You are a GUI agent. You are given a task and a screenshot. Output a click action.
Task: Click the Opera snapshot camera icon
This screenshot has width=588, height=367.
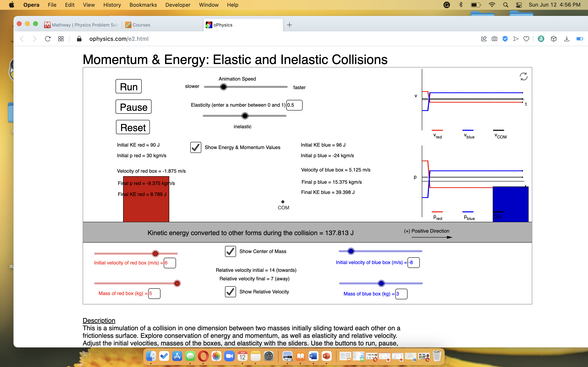coord(494,39)
